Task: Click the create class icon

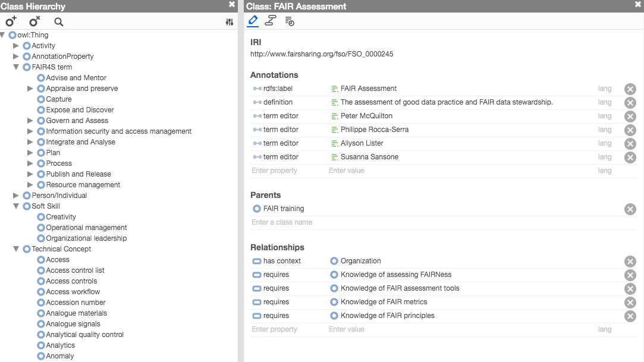Action: point(11,22)
